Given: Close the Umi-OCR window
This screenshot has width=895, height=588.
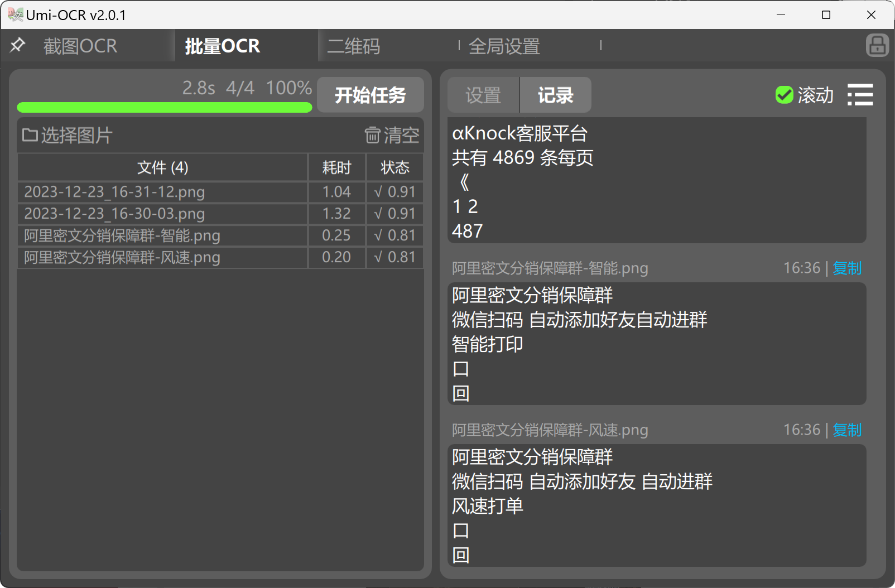Looking at the screenshot, I should pyautogui.click(x=871, y=15).
